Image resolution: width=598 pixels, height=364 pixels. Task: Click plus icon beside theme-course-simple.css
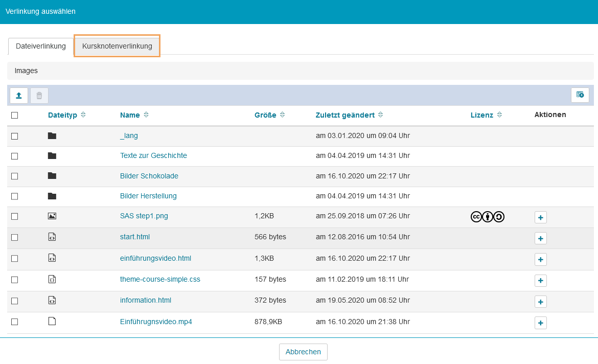point(541,281)
